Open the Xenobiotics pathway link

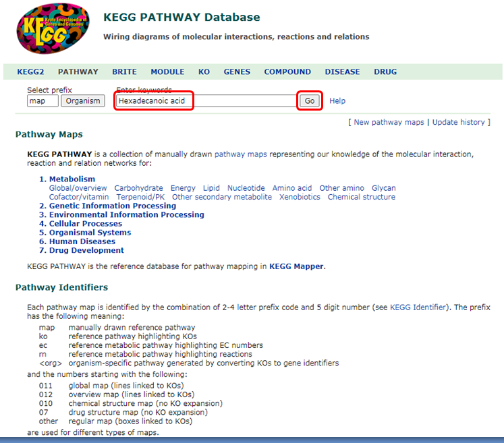[x=300, y=197]
